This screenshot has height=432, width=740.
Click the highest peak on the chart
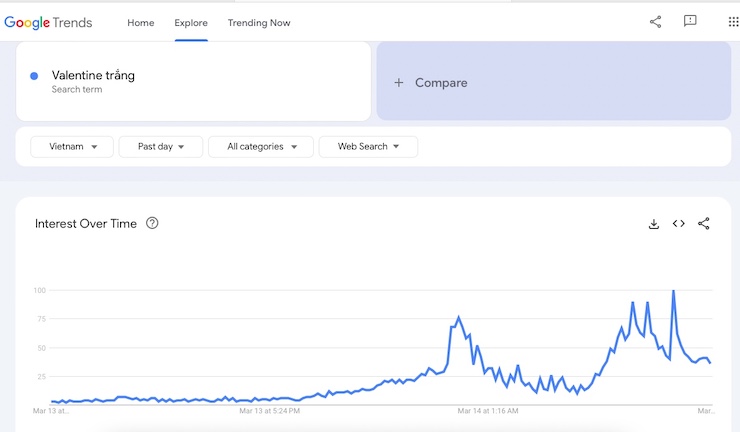click(x=673, y=291)
